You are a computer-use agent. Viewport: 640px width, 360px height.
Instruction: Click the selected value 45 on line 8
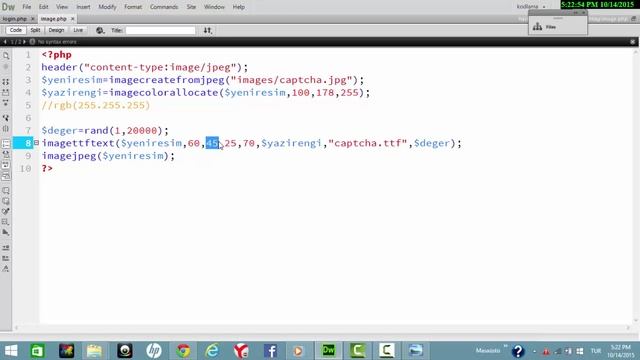pos(212,143)
